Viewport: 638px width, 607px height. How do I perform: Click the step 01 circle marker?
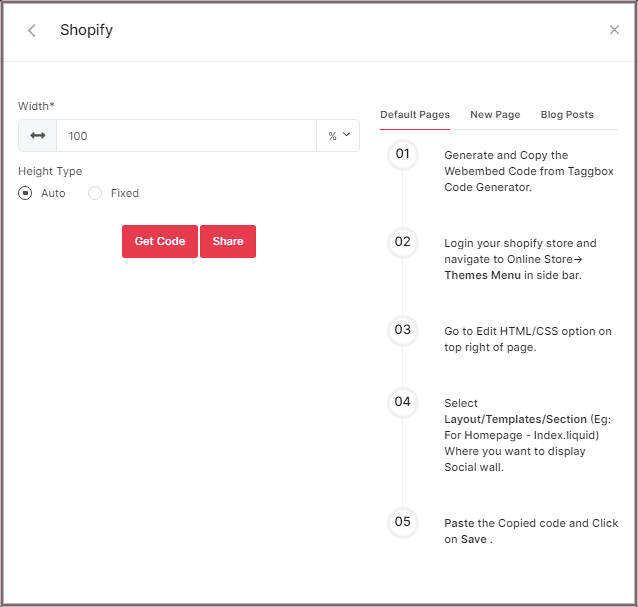click(x=403, y=154)
